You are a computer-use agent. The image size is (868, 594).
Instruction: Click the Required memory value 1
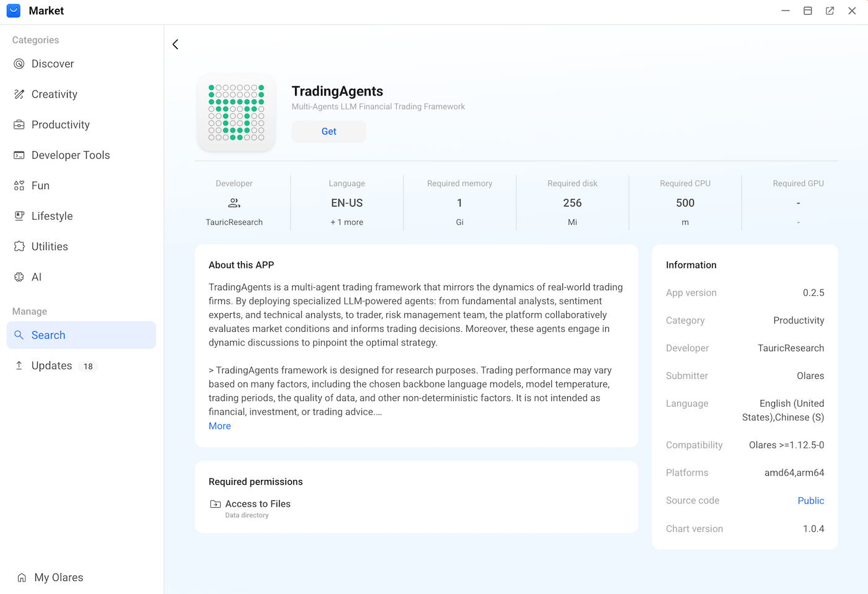(x=459, y=203)
